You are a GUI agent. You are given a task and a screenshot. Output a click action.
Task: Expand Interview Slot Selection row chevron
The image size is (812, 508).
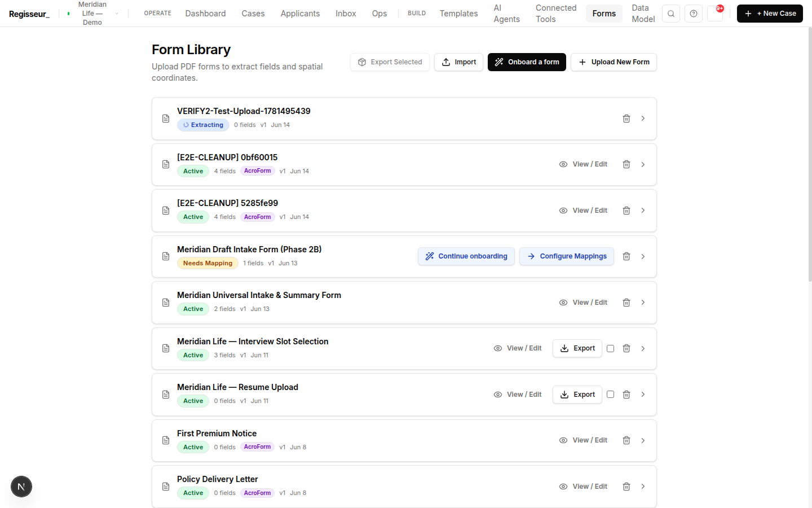tap(643, 348)
